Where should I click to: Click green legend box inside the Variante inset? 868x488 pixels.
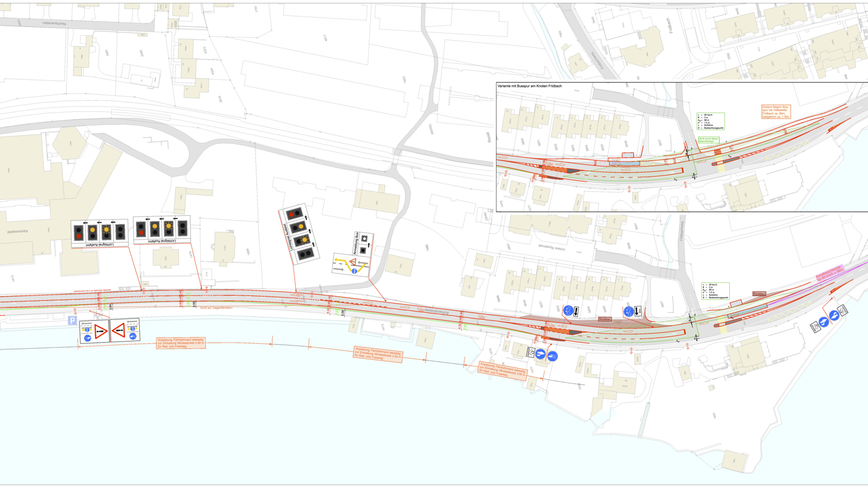711,121
